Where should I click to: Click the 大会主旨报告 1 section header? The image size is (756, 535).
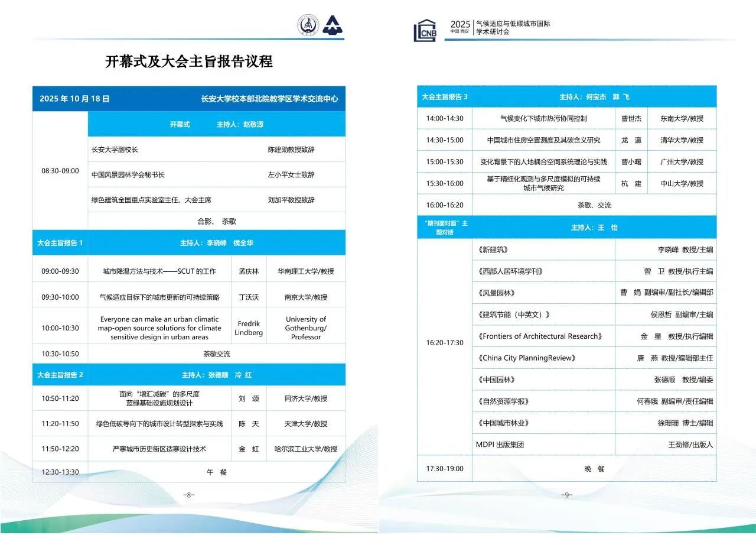pyautogui.click(x=60, y=243)
